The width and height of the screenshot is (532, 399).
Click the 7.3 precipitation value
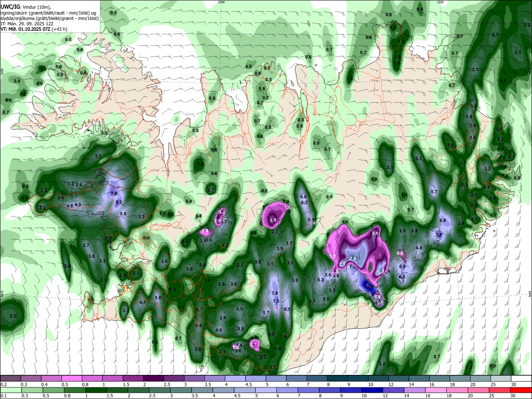tap(276, 301)
